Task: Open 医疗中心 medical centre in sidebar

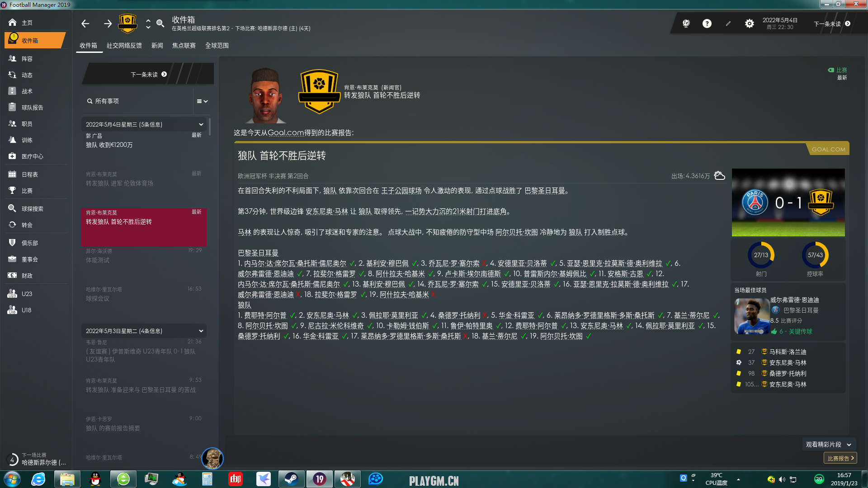Action: pyautogui.click(x=36, y=156)
